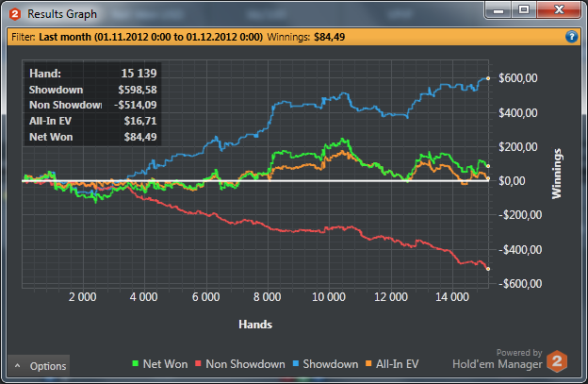Viewport: 588px width, 384px height.
Task: Click the 2 000 hands axis label
Action: point(83,297)
